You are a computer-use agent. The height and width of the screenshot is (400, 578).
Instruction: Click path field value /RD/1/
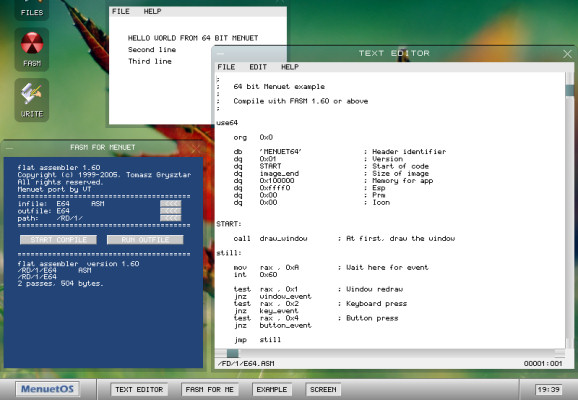tap(69, 218)
